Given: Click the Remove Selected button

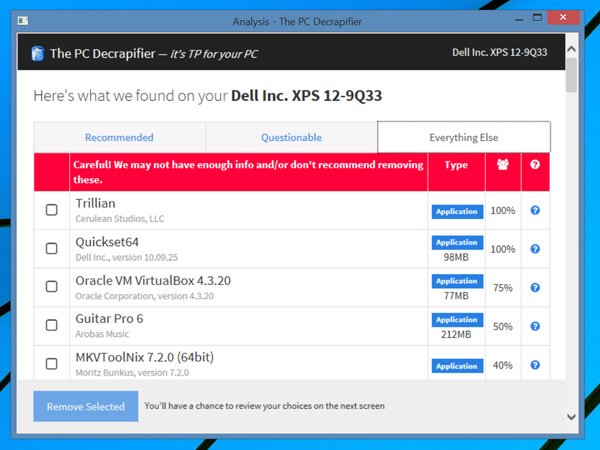Looking at the screenshot, I should (x=86, y=406).
